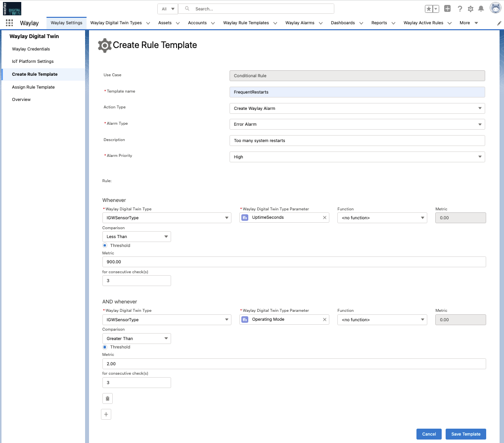The height and width of the screenshot is (443, 504).
Task: Add a new condition with plus button
Action: [106, 414]
